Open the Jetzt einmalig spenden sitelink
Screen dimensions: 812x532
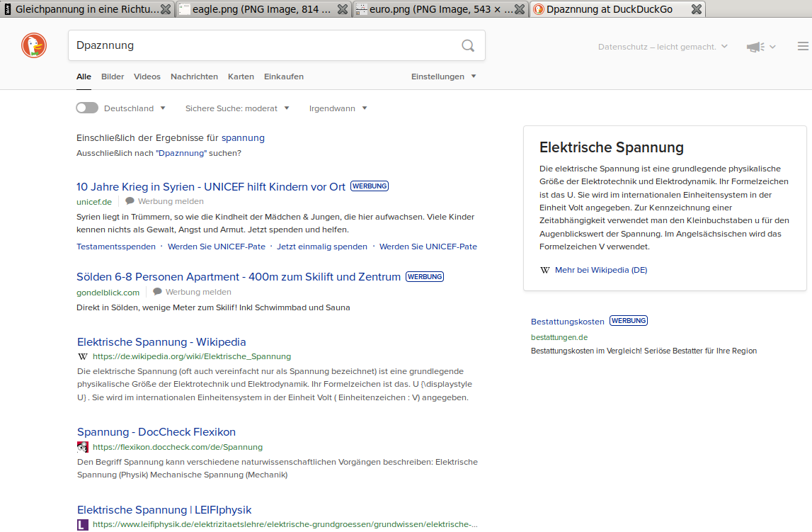point(321,247)
